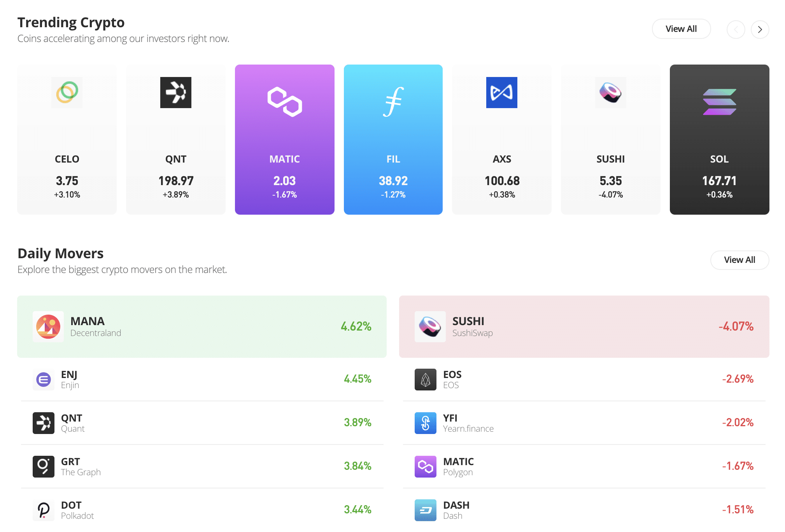This screenshot has width=785, height=532.
Task: Click the 'The Graph' name text
Action: [81, 472]
